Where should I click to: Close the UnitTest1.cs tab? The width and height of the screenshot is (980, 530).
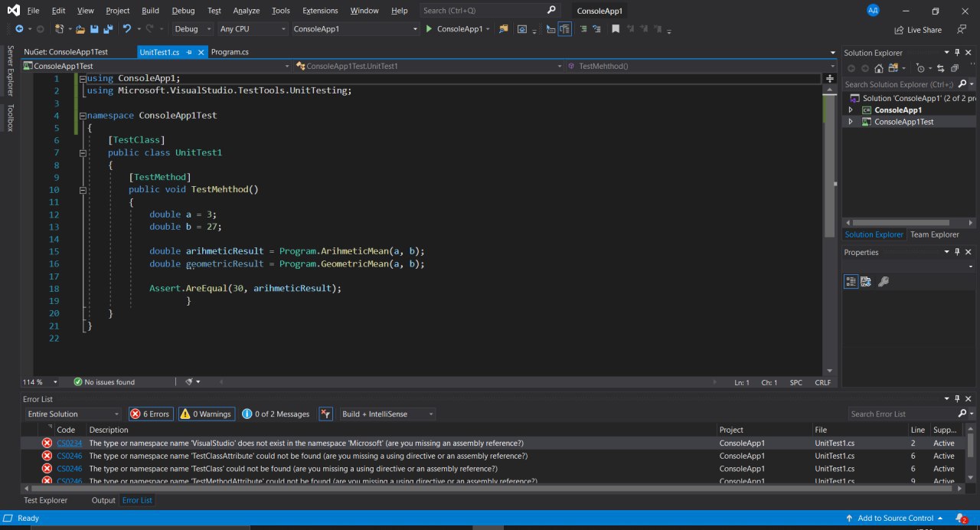[x=201, y=52]
